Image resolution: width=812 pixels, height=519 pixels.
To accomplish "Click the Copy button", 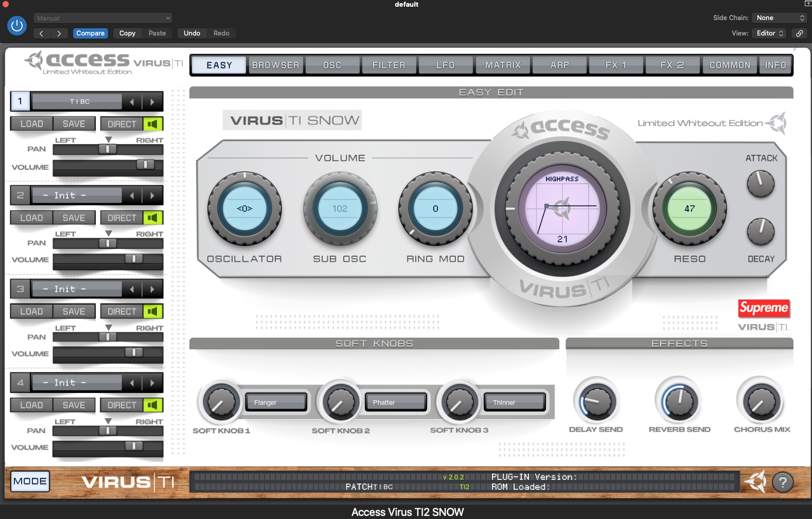I will tap(128, 33).
